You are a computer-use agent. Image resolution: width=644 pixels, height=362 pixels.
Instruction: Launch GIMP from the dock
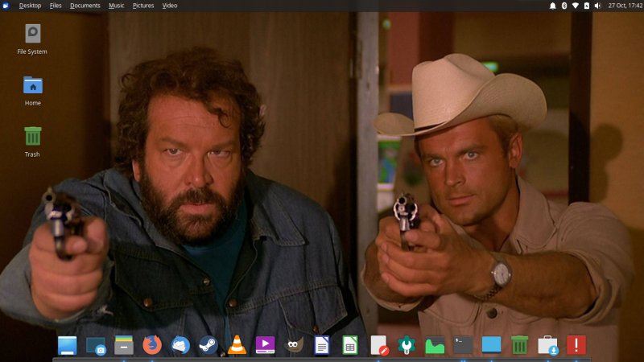(x=293, y=345)
